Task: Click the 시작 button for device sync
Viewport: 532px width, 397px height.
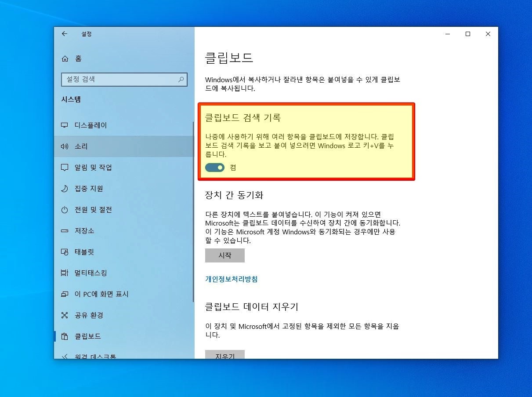Action: [x=225, y=255]
